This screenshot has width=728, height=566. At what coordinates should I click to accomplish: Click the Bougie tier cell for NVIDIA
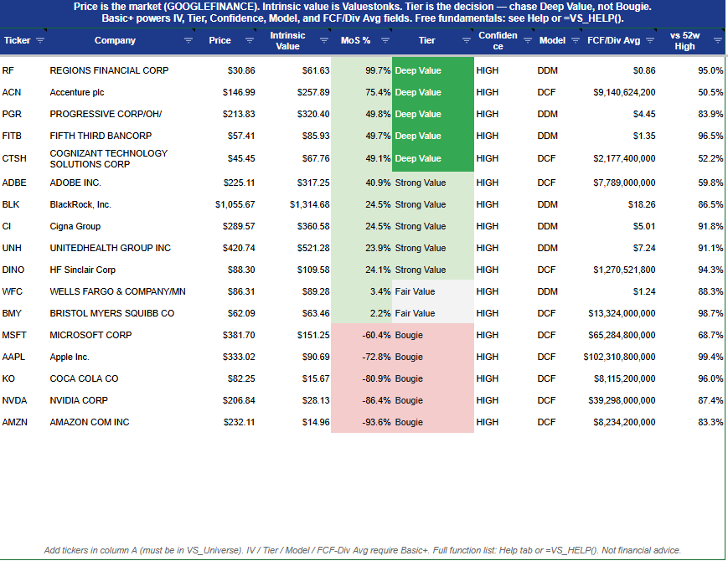(433, 400)
